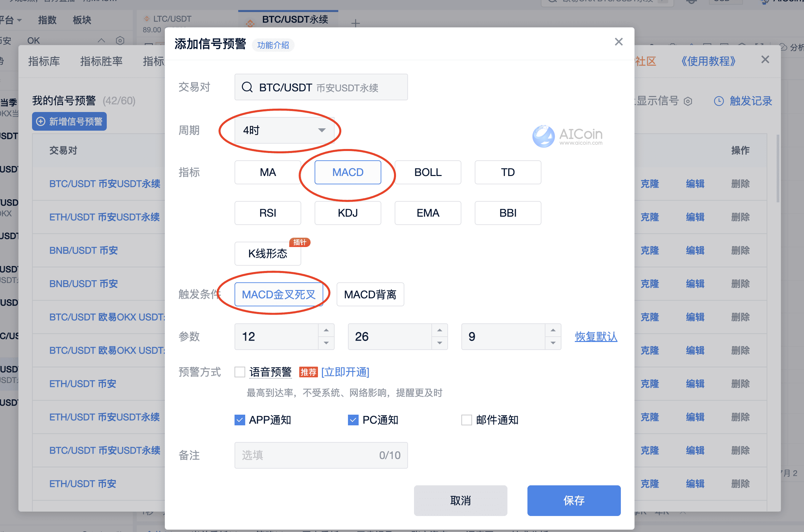Click the trading pair search field

[321, 87]
